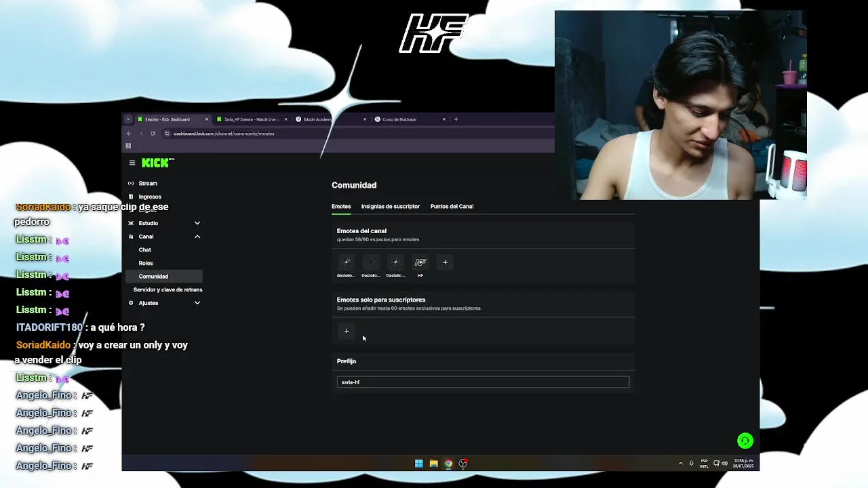Close the Sxria_HF Stream tab
The width and height of the screenshot is (868, 488).
click(285, 119)
